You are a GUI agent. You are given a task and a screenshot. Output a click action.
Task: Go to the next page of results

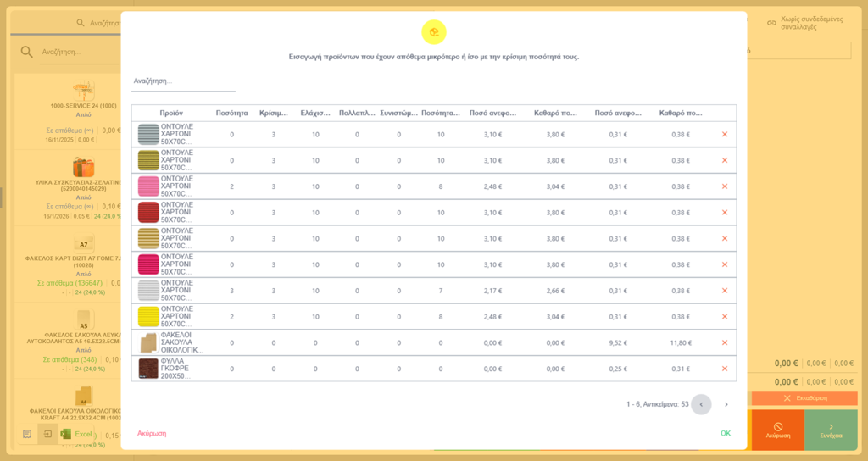tap(726, 404)
